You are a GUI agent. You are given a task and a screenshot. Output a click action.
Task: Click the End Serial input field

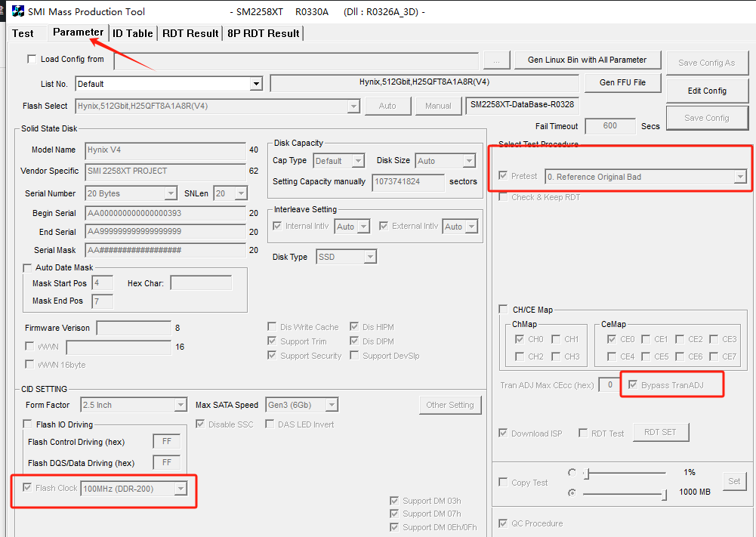pyautogui.click(x=165, y=231)
